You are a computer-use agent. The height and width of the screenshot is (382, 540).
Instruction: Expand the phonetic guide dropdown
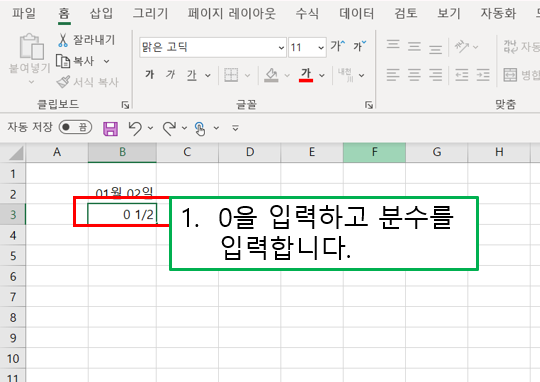tap(361, 75)
